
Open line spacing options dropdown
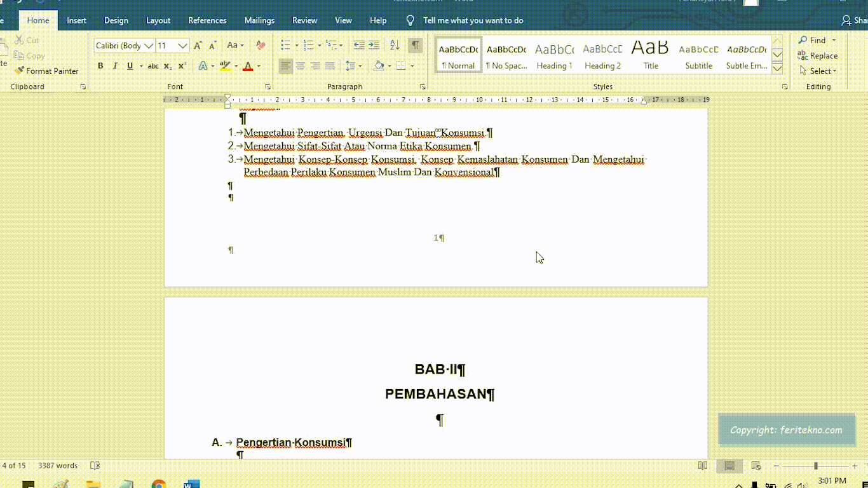tap(353, 66)
